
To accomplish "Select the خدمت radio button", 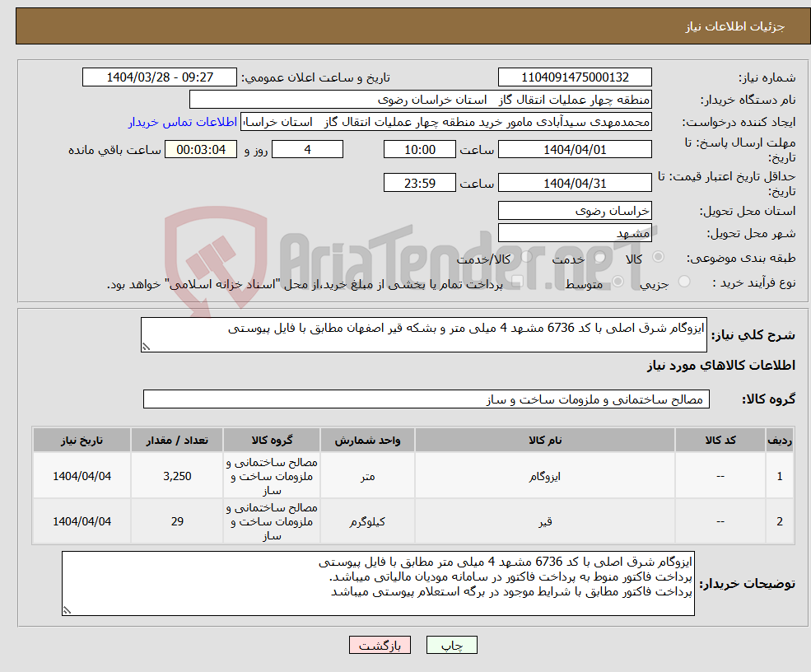I will tap(600, 257).
